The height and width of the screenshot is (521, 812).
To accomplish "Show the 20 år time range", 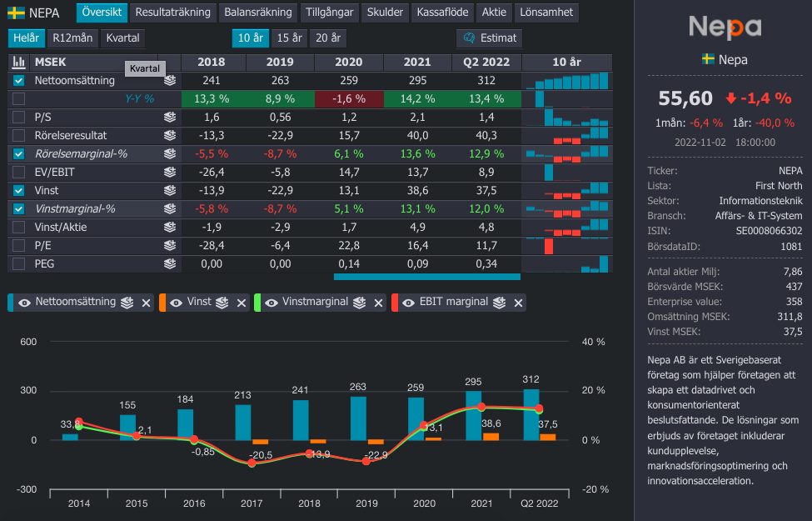I will (327, 38).
